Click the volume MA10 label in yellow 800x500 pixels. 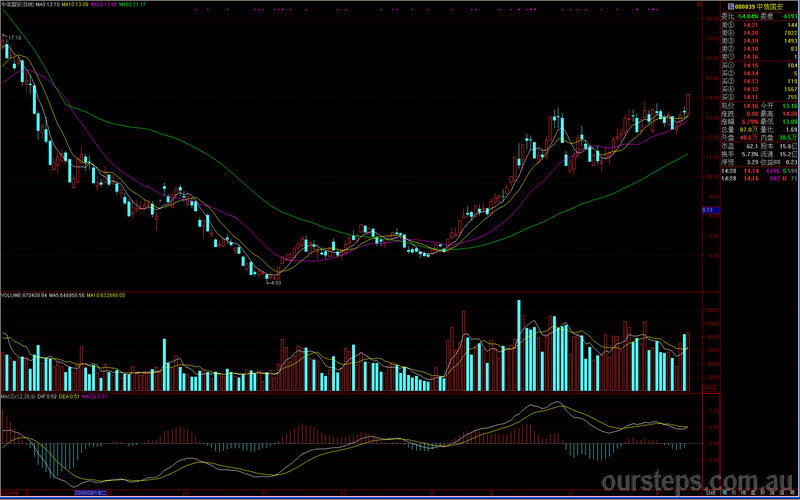coord(105,295)
